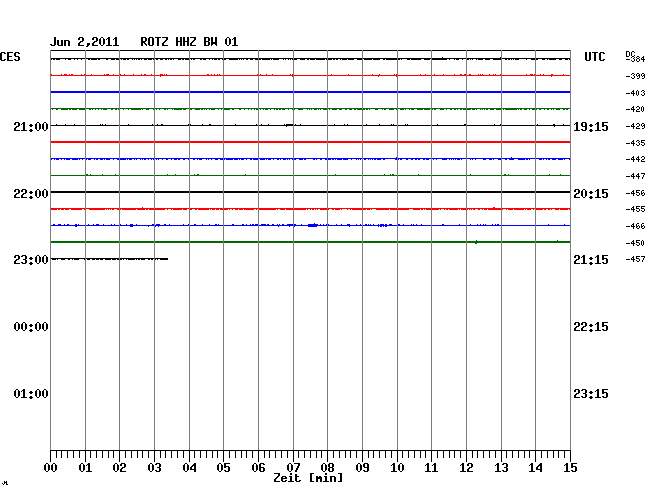Click DC offset value -457
650x494 pixels.
click(635, 259)
